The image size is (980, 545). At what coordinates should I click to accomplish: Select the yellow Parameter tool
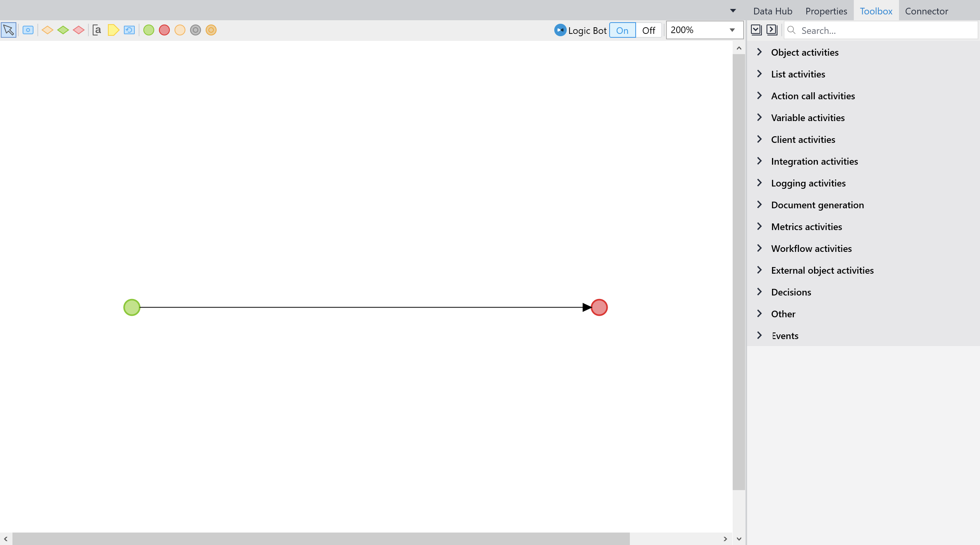(x=113, y=30)
